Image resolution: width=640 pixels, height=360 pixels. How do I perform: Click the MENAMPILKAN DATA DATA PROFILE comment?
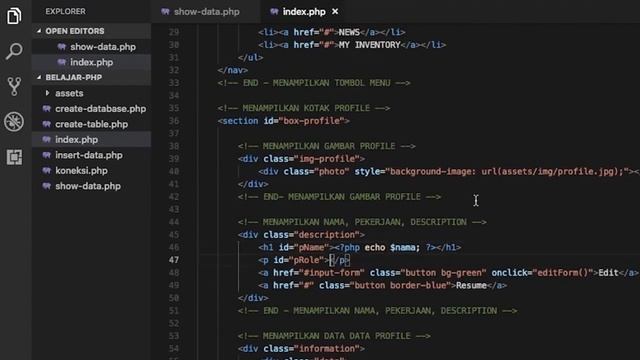point(334,336)
